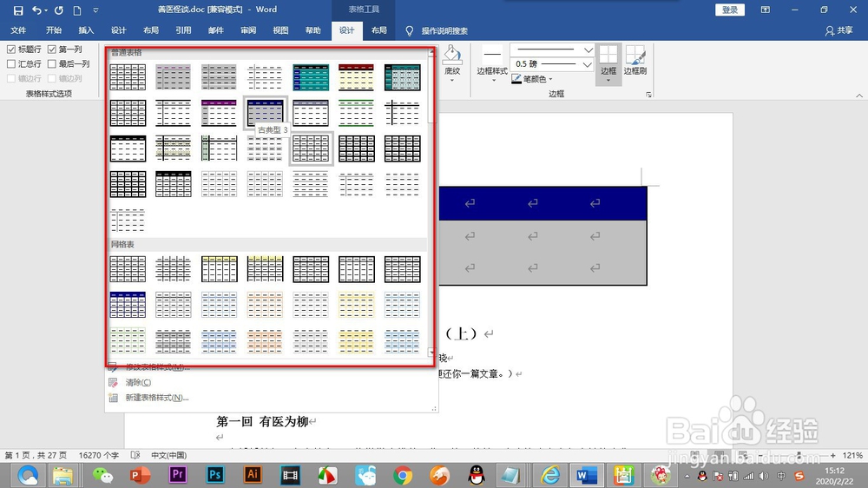Viewport: 868px width, 488px height.
Task: Click the 中文(中国) language indicator
Action: pyautogui.click(x=169, y=455)
